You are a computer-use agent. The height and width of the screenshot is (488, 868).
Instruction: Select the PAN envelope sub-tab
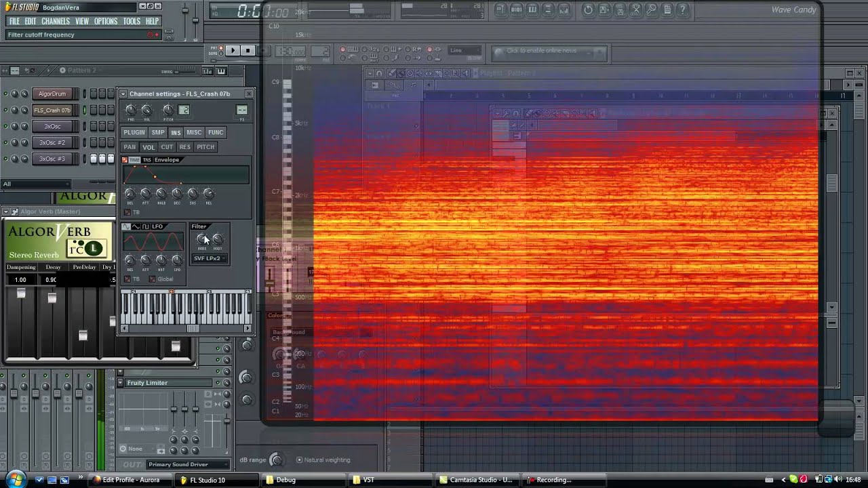click(130, 146)
